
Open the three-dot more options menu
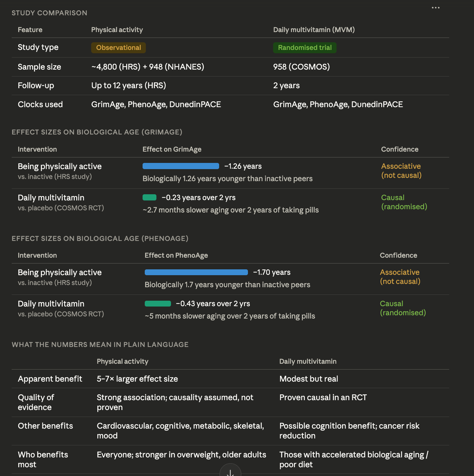pos(435,8)
